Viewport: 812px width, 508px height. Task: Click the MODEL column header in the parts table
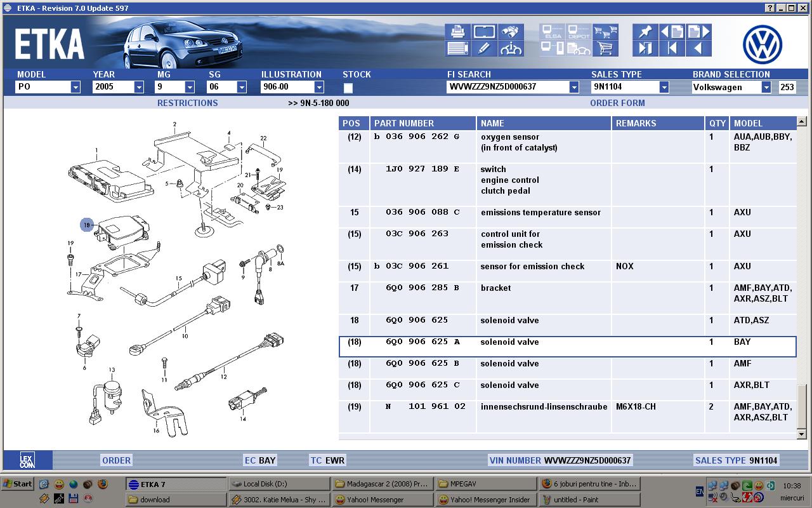coord(763,123)
